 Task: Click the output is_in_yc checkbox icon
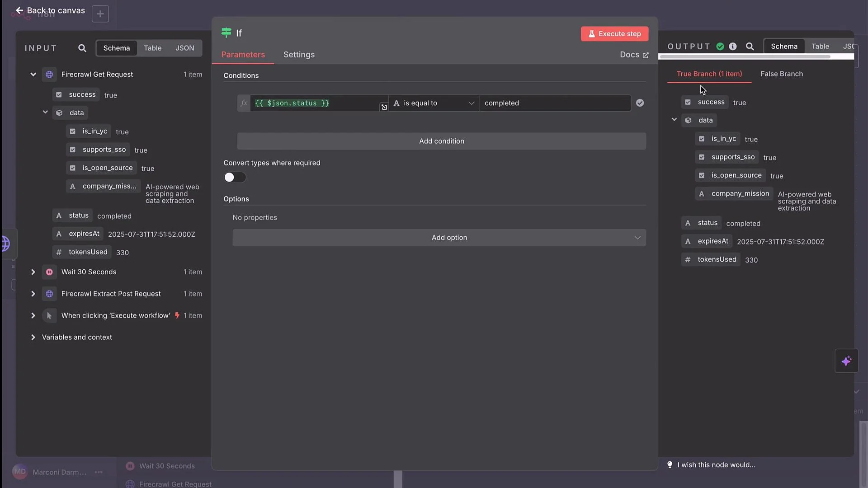[x=702, y=139]
